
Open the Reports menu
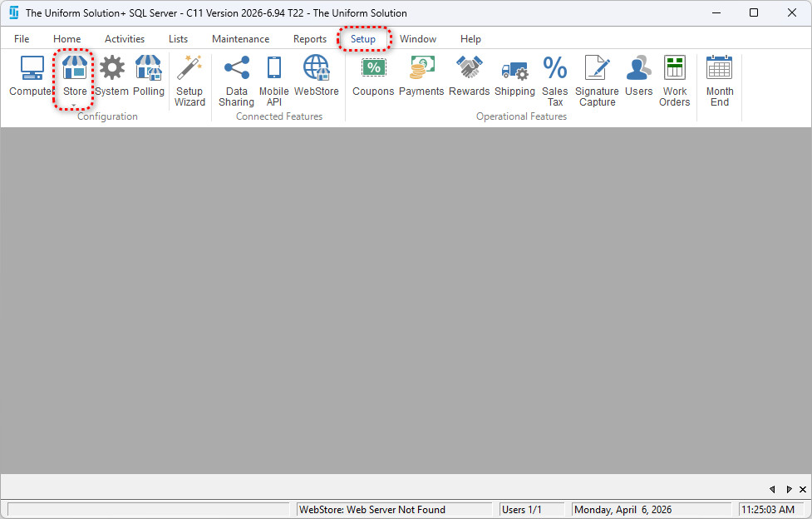click(309, 39)
